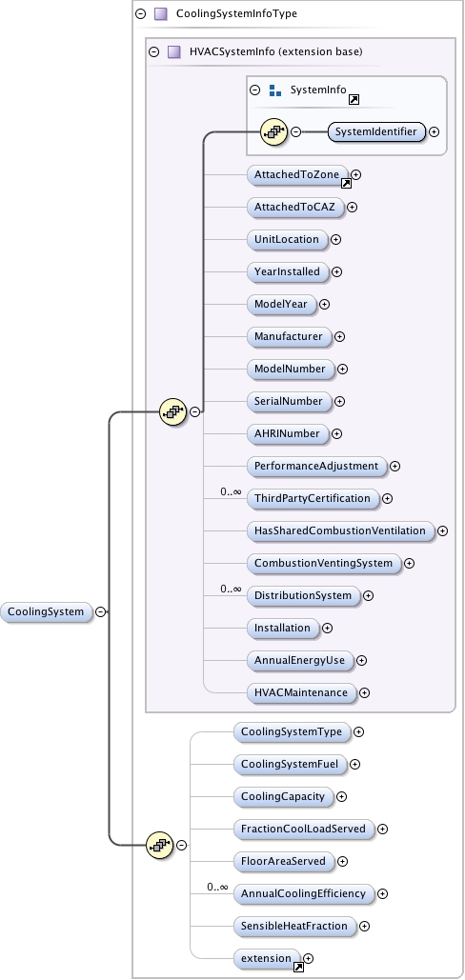The image size is (465, 980).
Task: Expand the AnnualEnergyUse node
Action: 361,661
